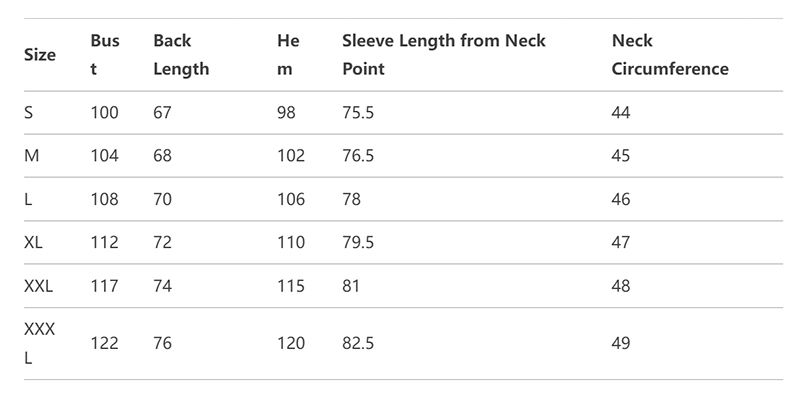
Task: Click neck circumference value 48
Action: pos(621,286)
